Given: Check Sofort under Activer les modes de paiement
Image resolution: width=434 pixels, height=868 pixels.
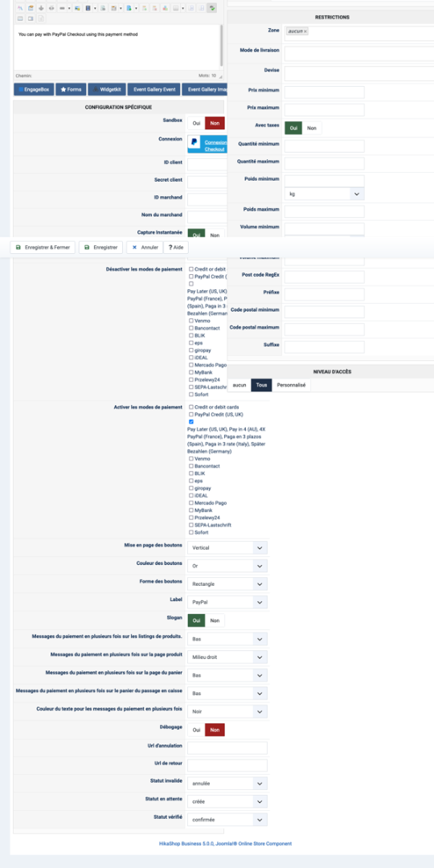Looking at the screenshot, I should 191,533.
